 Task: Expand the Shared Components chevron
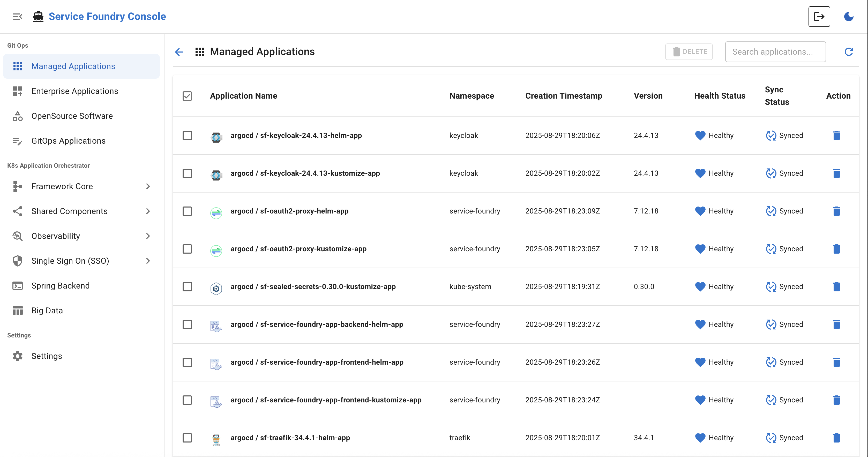pyautogui.click(x=148, y=211)
